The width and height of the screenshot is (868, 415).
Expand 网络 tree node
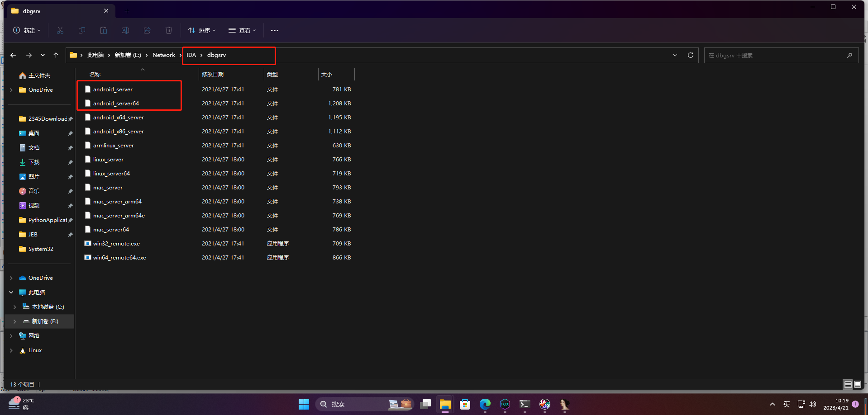coord(11,336)
